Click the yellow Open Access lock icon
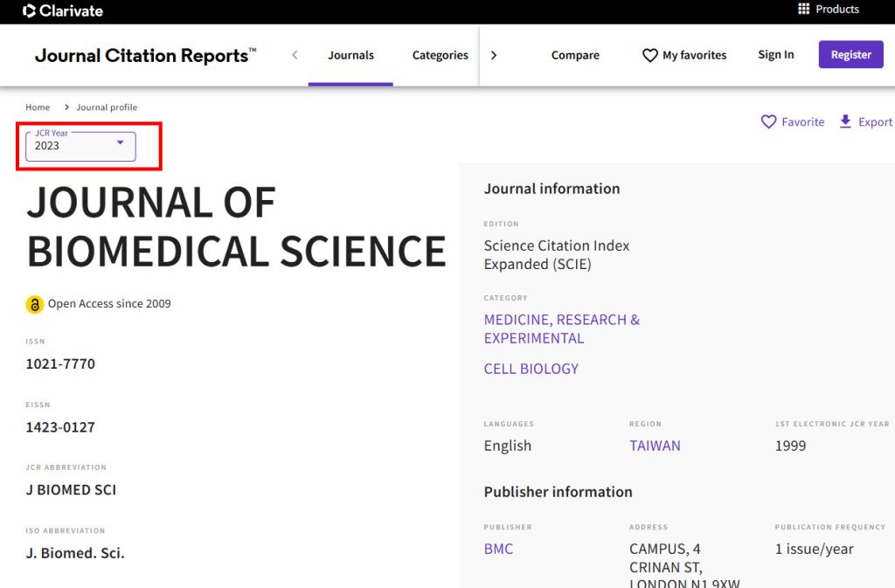Image resolution: width=895 pixels, height=588 pixels. pos(35,305)
